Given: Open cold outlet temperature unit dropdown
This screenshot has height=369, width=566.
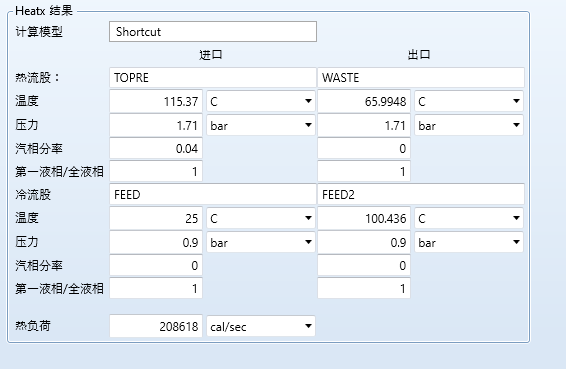Looking at the screenshot, I should click(x=469, y=218).
